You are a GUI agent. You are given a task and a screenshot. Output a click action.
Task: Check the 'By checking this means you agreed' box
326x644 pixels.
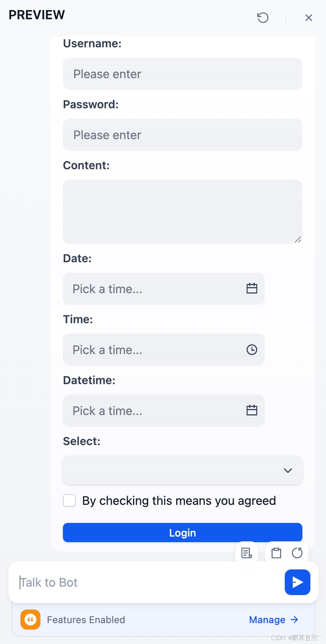pos(69,500)
